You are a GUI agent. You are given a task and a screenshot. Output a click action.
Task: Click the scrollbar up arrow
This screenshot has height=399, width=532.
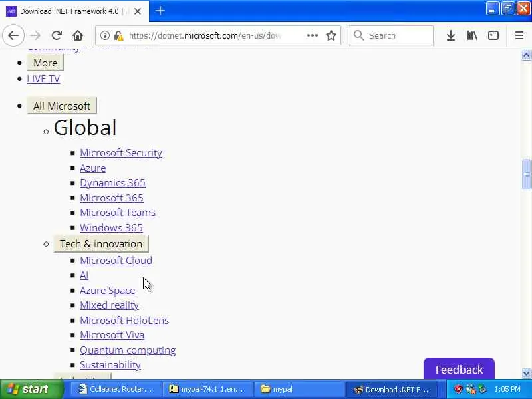(x=526, y=55)
